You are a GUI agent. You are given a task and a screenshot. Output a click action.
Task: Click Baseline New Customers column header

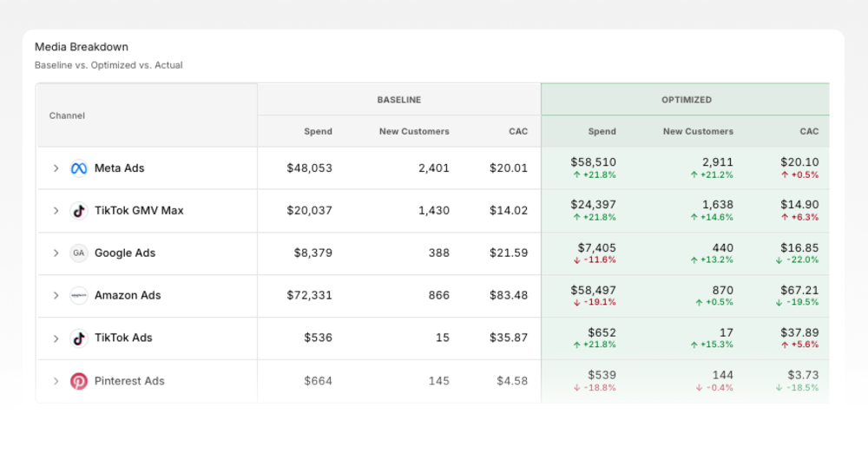(x=414, y=131)
